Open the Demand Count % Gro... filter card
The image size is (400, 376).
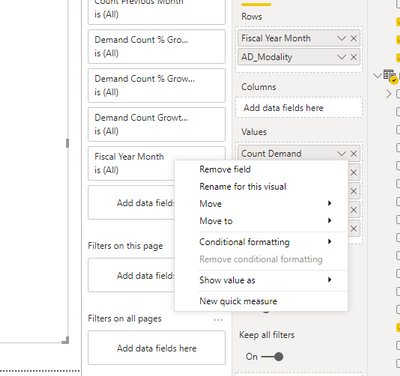tap(157, 47)
